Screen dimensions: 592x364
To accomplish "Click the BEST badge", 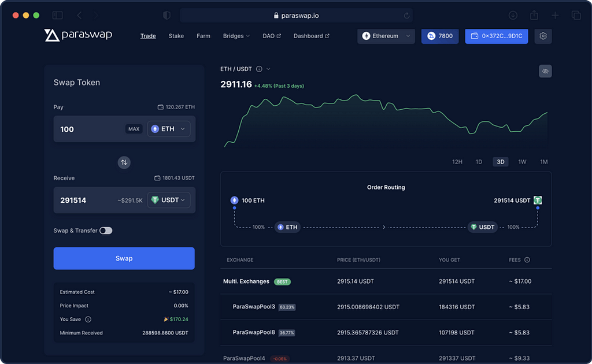I will (x=282, y=282).
